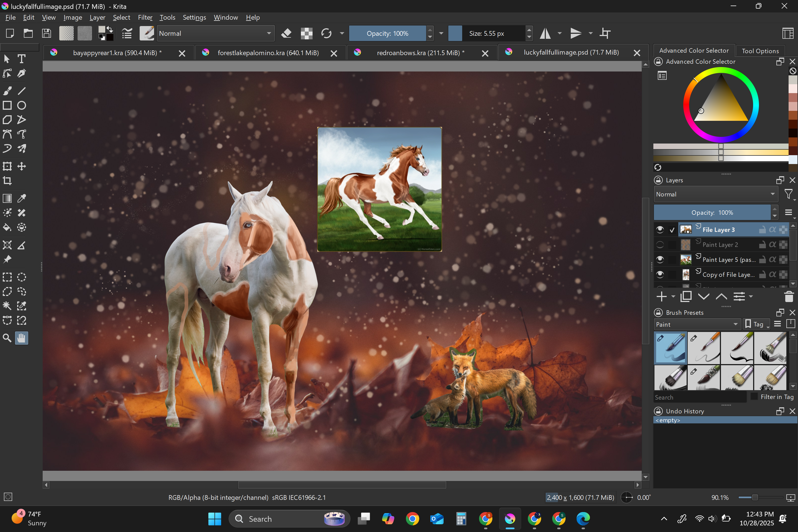
Task: Show the Paint Layer 2 layer
Action: (x=660, y=245)
